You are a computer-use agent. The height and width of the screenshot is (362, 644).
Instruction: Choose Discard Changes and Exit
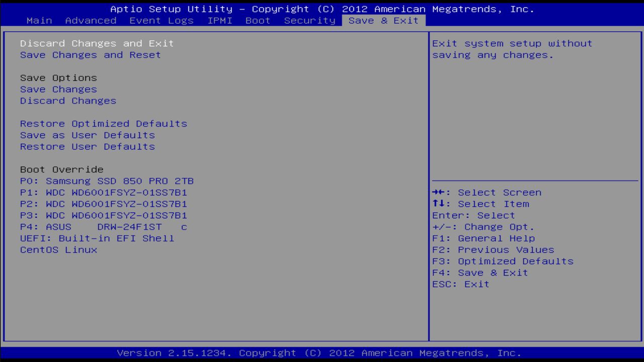tap(97, 44)
